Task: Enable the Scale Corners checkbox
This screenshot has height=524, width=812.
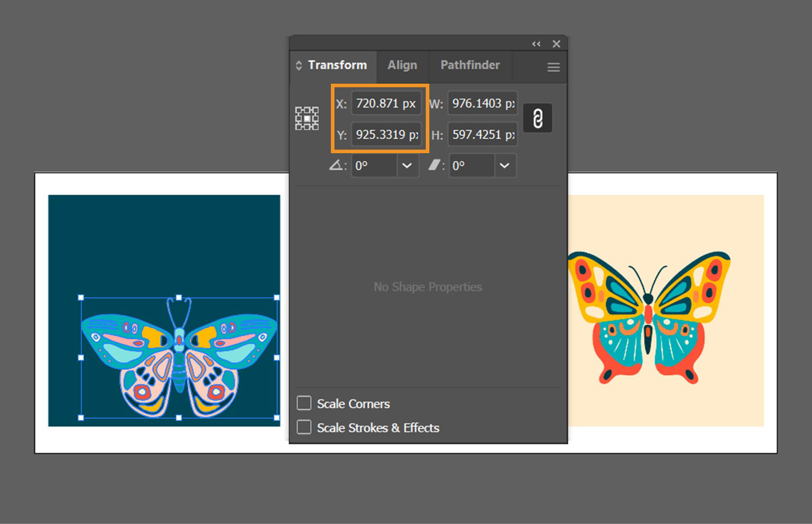Action: point(304,402)
